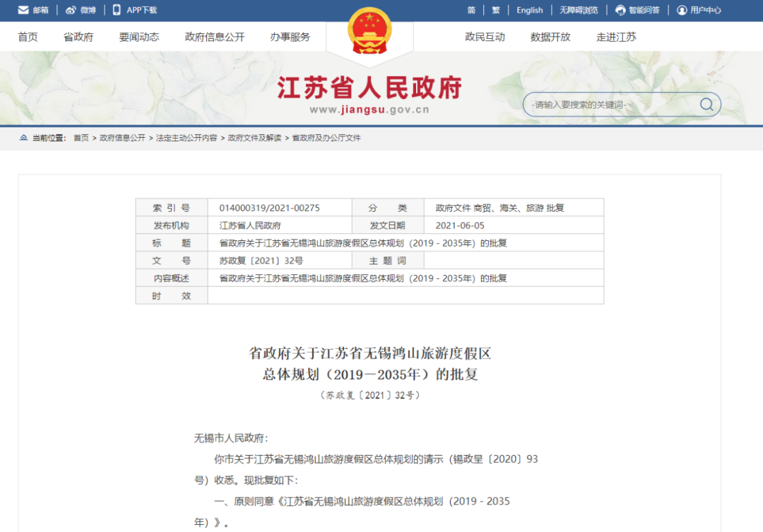The height and width of the screenshot is (532, 763).
Task: Open the 办事服务 menu
Action: 290,37
